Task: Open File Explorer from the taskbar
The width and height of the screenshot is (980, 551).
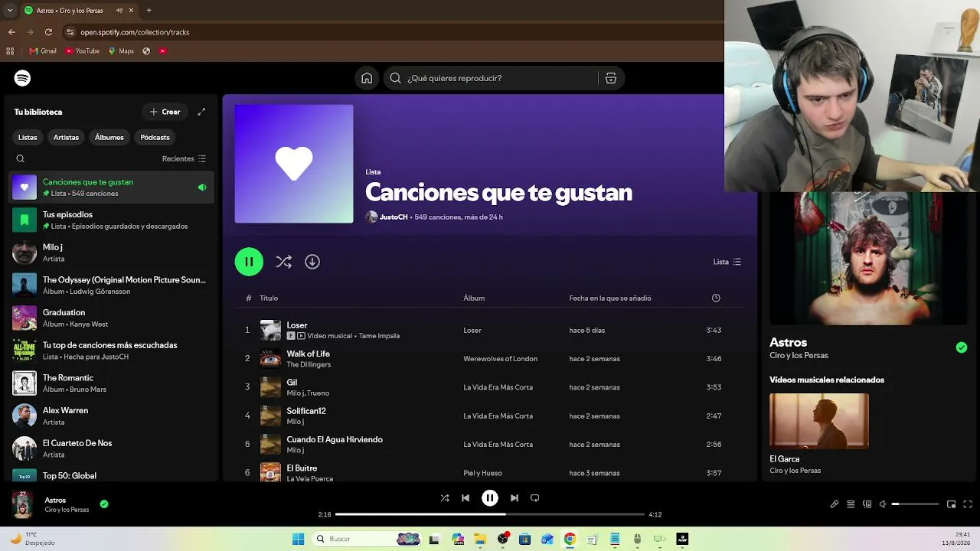Action: click(480, 539)
